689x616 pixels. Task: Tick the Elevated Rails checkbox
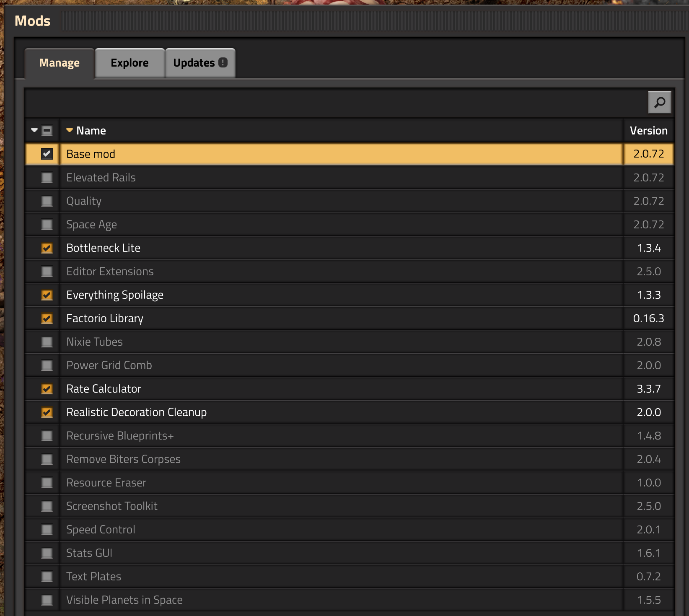47,178
